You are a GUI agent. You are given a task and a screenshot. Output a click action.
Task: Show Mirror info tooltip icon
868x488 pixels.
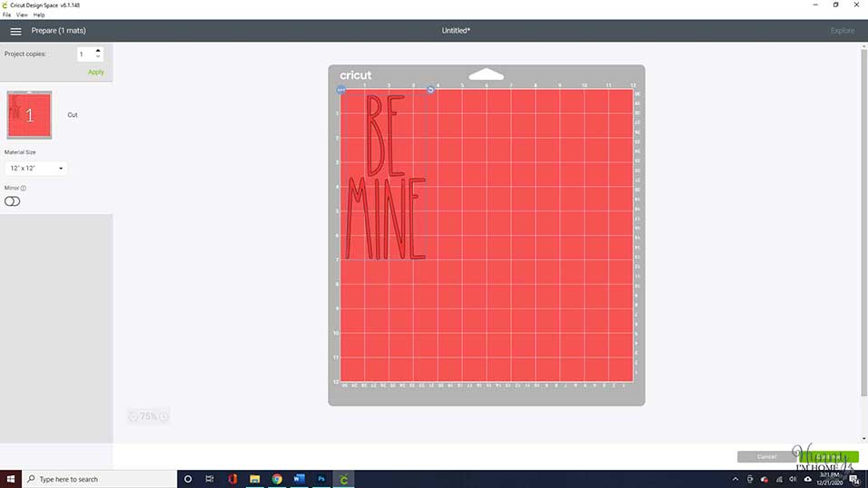(24, 188)
